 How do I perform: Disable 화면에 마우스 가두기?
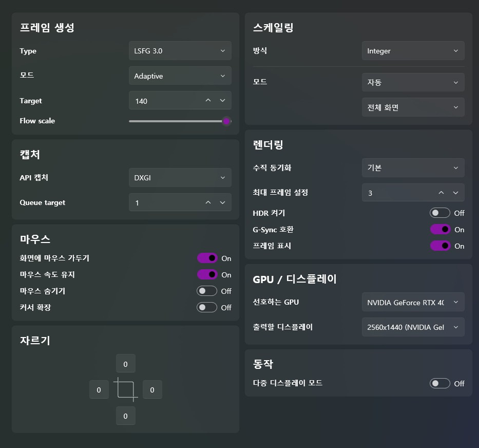tap(207, 258)
